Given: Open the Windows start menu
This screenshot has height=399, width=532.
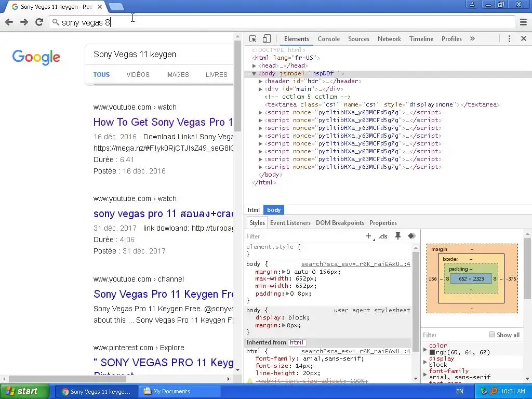Looking at the screenshot, I should pos(25,391).
